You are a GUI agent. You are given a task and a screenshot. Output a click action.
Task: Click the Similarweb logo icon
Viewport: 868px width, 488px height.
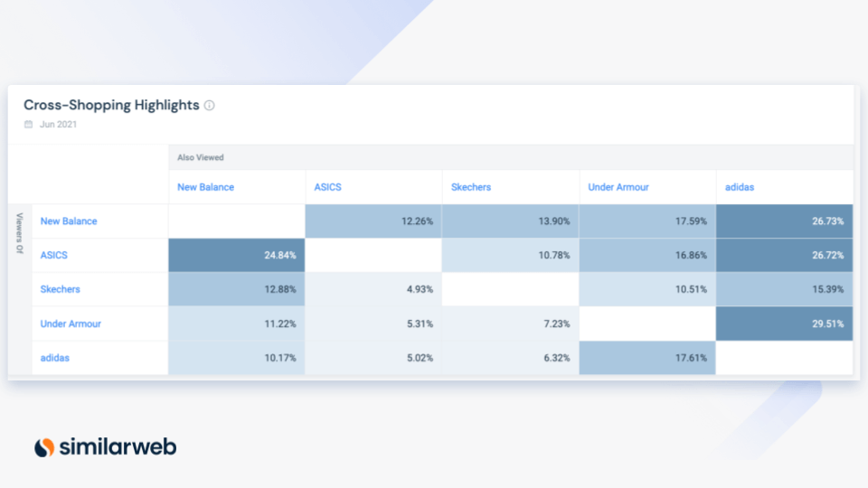pyautogui.click(x=44, y=447)
